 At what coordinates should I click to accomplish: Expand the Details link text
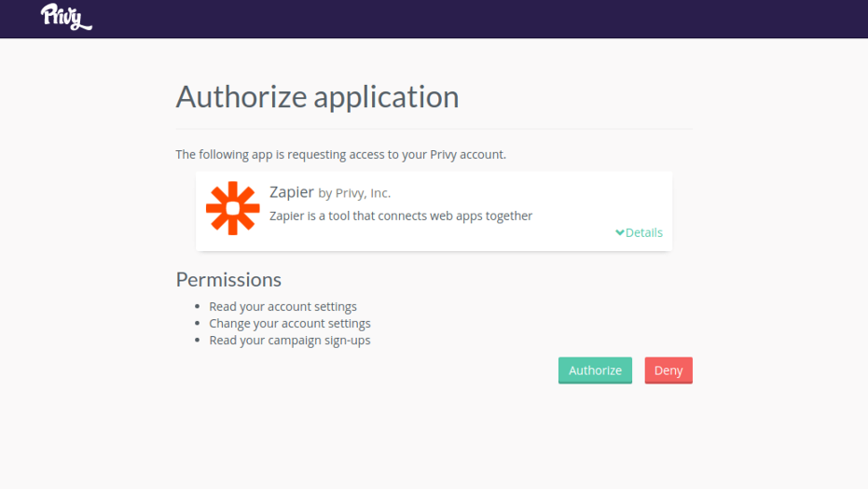pos(644,232)
